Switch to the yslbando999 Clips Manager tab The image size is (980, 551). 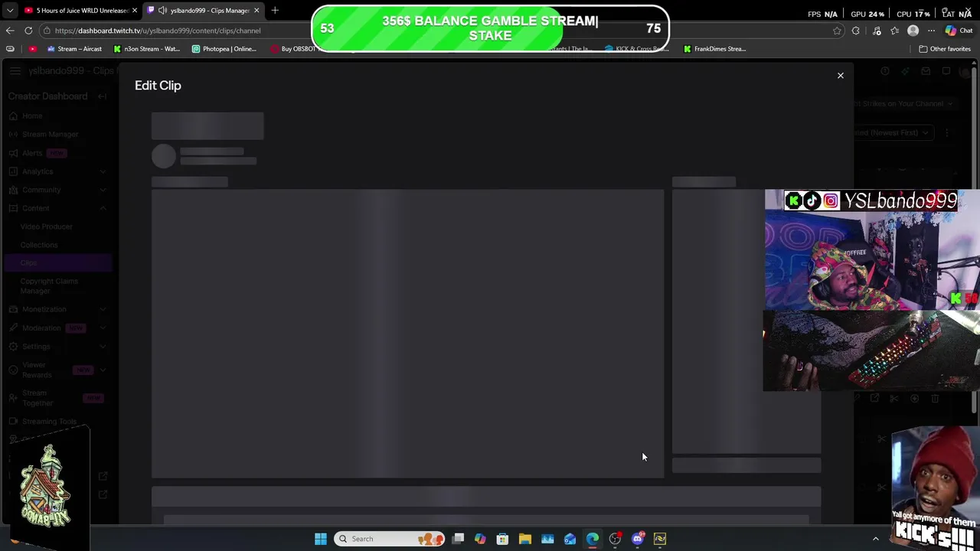(204, 11)
